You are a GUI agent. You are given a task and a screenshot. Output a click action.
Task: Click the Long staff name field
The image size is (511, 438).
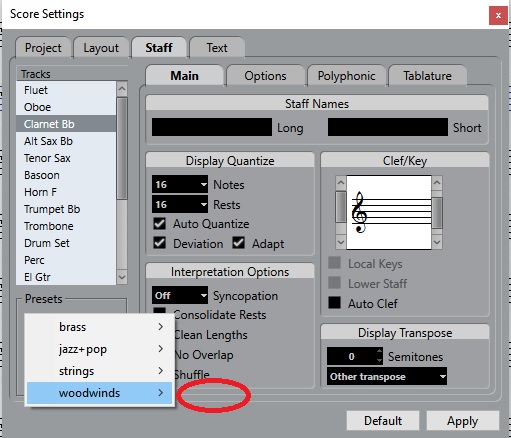pyautogui.click(x=212, y=127)
